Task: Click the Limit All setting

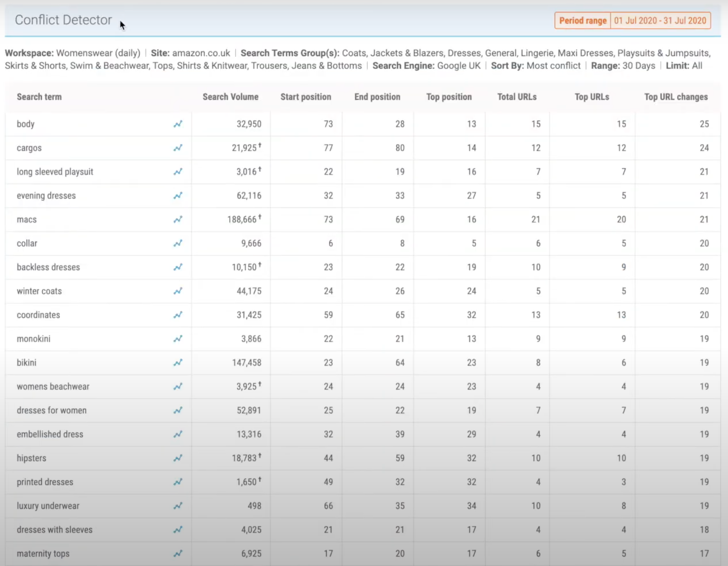Action: [684, 66]
